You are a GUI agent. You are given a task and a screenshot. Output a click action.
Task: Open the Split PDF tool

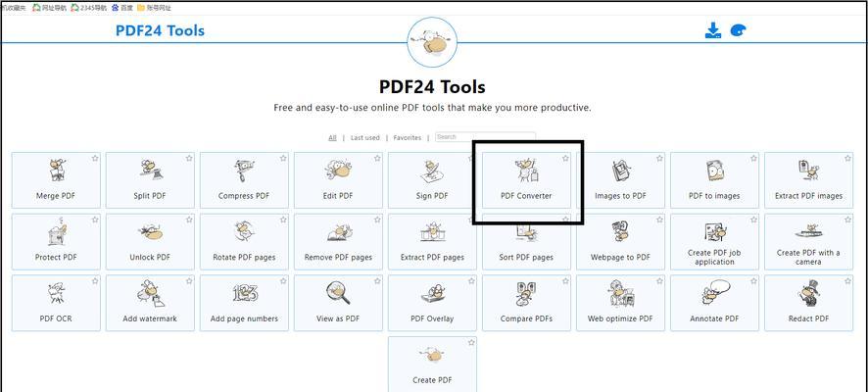pos(150,180)
